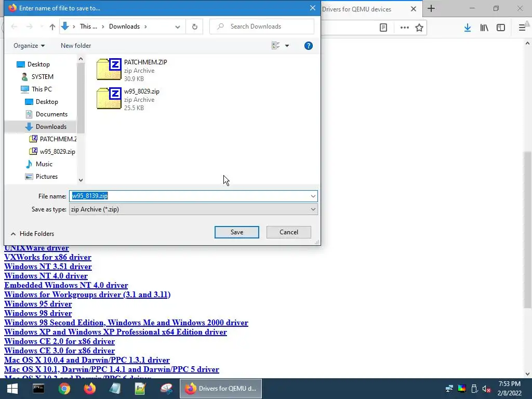Viewport: 532px width, 399px height.
Task: Open the Windows Start menu
Action: coord(12,389)
